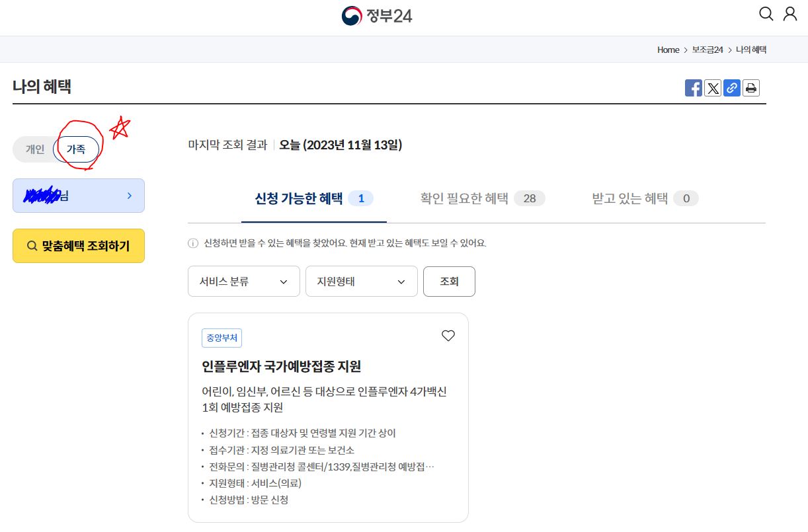Print the page using the printer icon
This screenshot has height=532, width=808.
tap(751, 87)
